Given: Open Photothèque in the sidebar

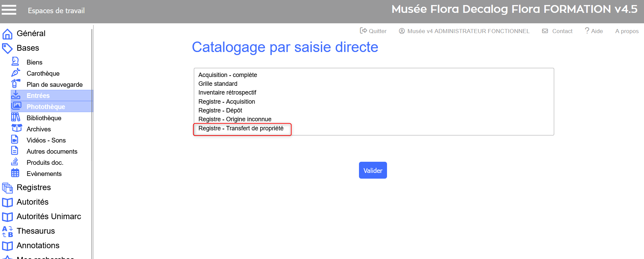Looking at the screenshot, I should coord(46,107).
